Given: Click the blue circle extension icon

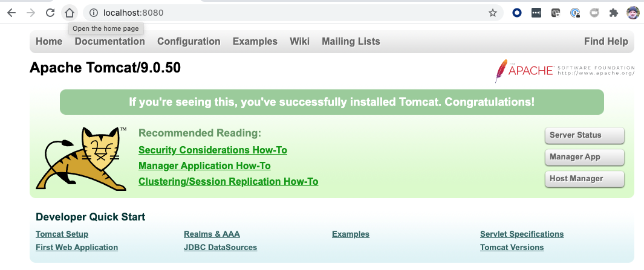Looking at the screenshot, I should [517, 13].
